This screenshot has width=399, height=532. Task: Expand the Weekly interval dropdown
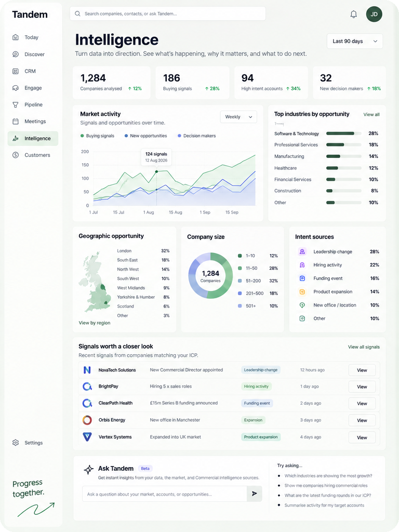point(238,117)
